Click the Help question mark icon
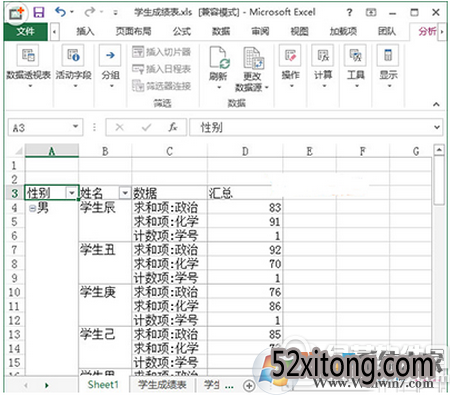Viewport: 450px width, 397px height. [x=349, y=13]
